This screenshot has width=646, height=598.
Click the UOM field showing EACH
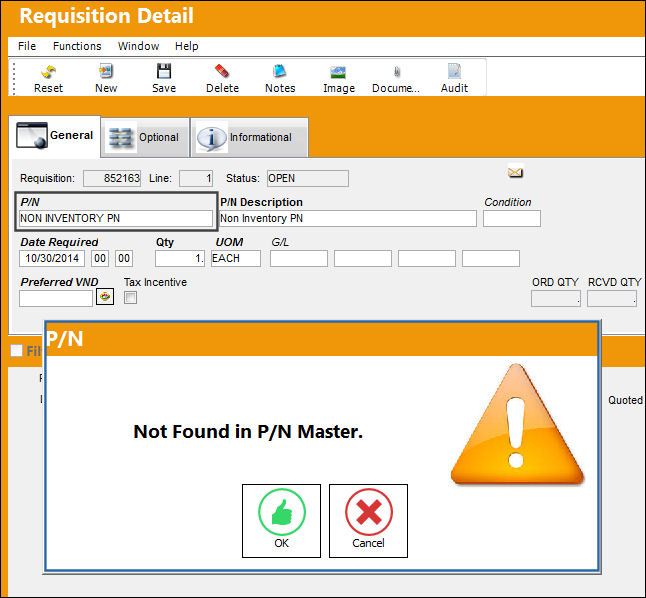236,258
